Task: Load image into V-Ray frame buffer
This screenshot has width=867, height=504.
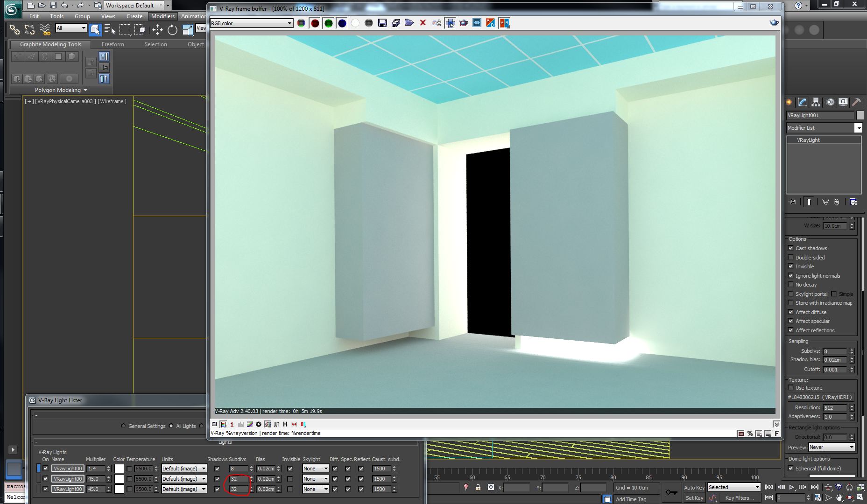Action: 409,23
